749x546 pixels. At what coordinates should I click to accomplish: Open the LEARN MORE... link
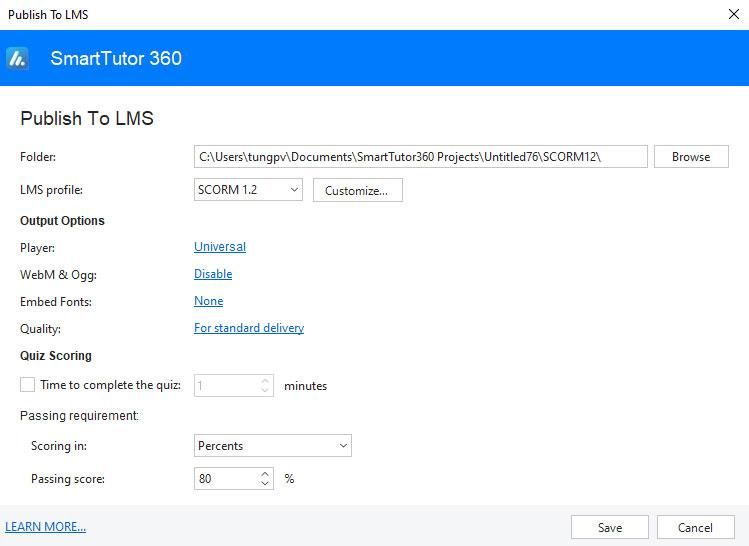tap(45, 526)
